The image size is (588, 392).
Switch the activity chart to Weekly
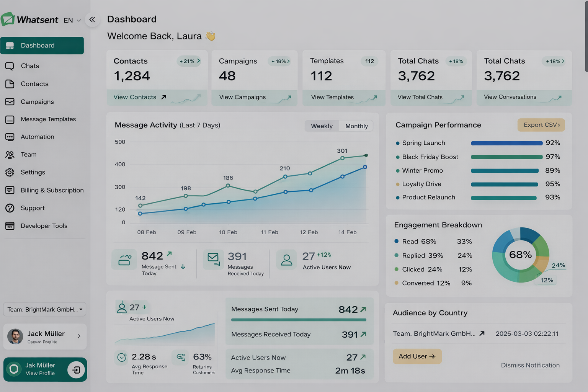(322, 126)
